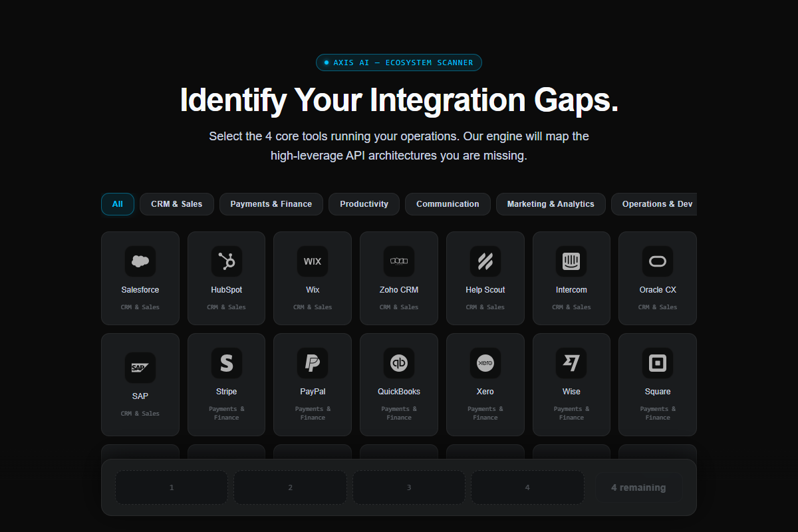
Task: Click the HubSpot name label
Action: click(227, 290)
